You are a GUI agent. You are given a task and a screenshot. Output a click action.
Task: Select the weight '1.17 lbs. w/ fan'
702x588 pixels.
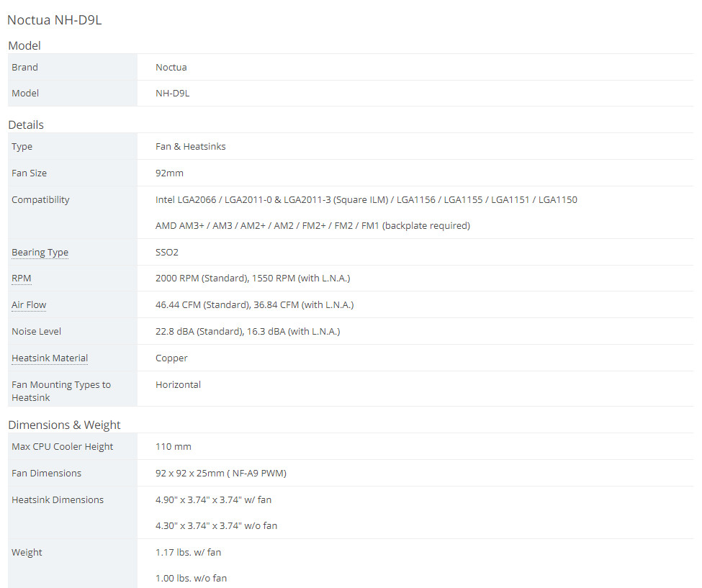pyautogui.click(x=188, y=553)
